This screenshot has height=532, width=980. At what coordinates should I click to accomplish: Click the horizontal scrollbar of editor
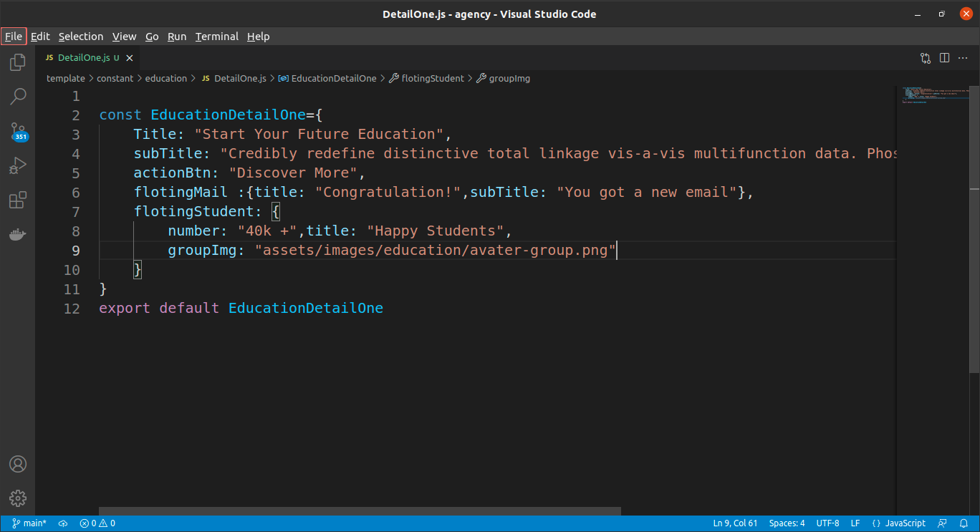(360, 511)
